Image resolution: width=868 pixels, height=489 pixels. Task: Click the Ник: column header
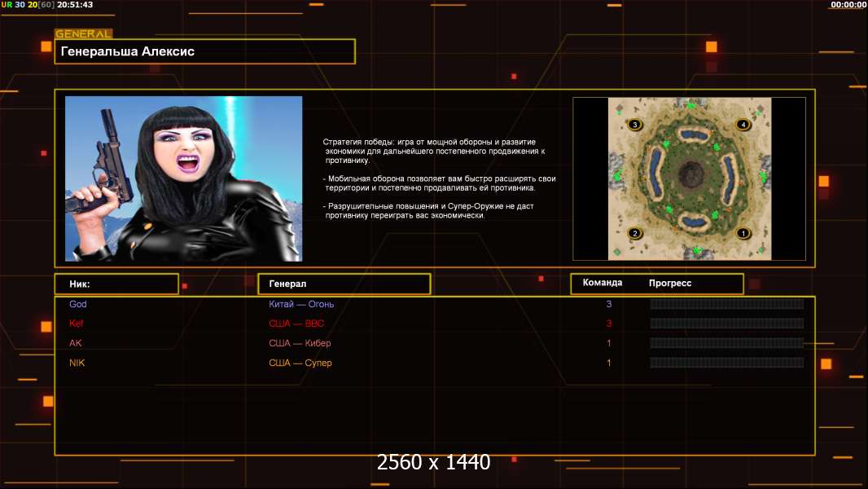pos(116,284)
